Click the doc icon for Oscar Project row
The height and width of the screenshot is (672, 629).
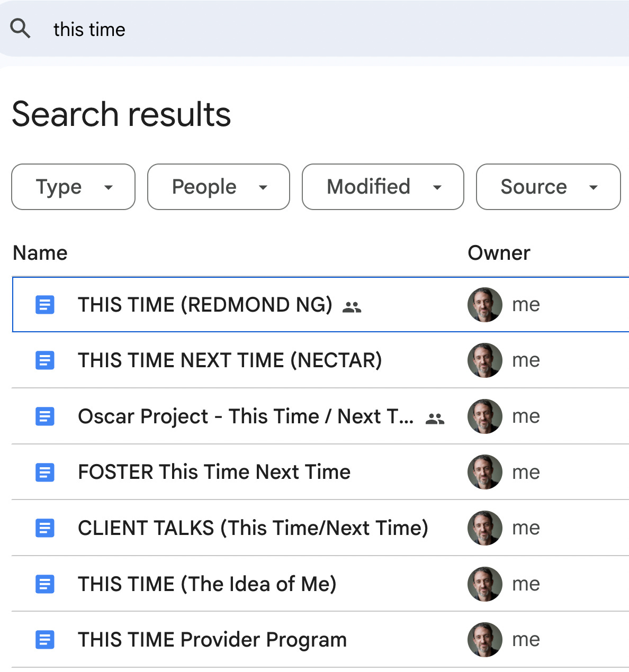point(45,416)
